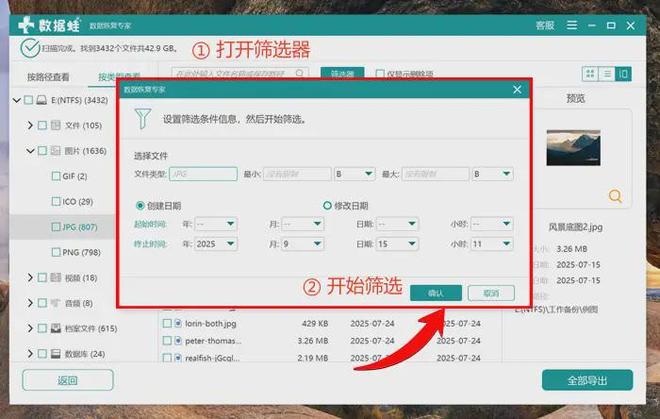Click the preview thumbnail of mountain image

[573, 147]
